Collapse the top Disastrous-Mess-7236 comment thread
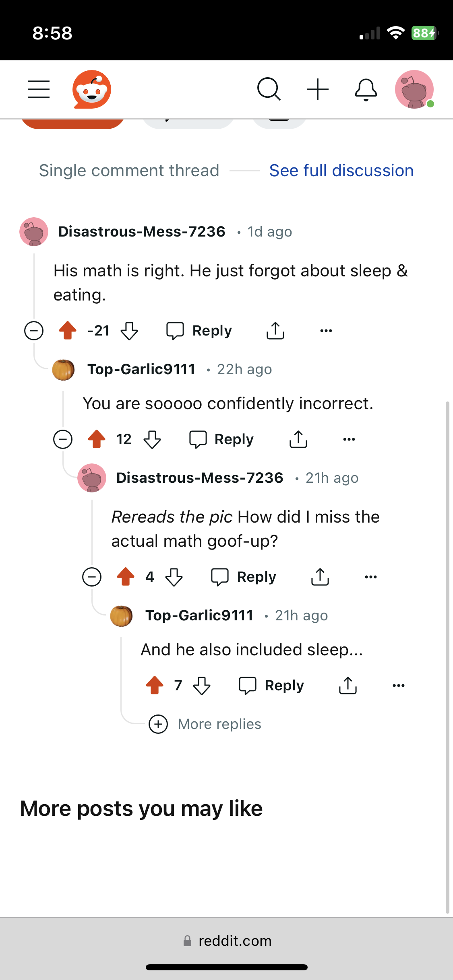Screen dimensions: 453x980 click(34, 331)
